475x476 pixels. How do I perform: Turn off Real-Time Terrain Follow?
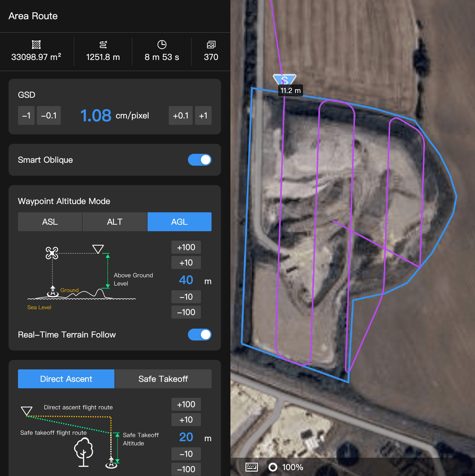coord(200,335)
